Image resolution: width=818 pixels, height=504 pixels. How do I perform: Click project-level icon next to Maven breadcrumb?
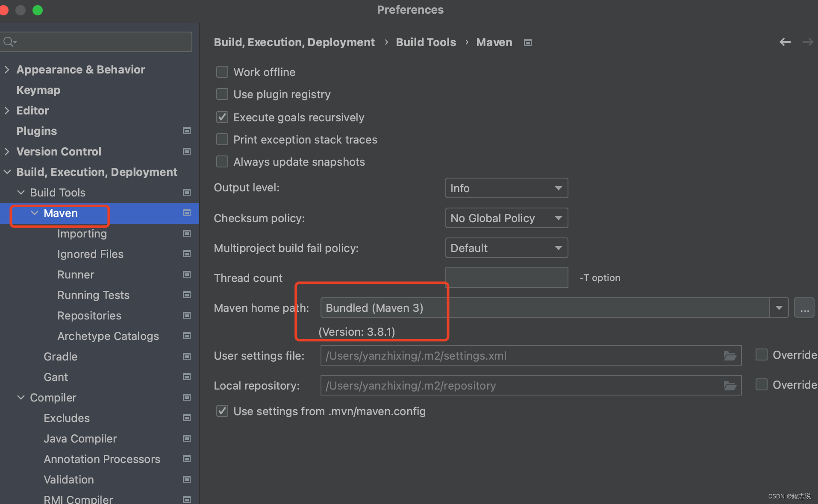click(x=528, y=43)
